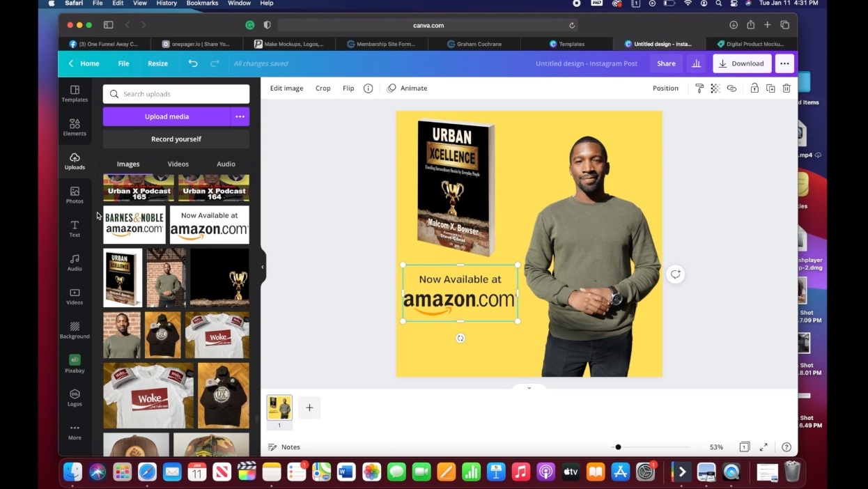Viewport: 868px width, 489px height.
Task: Open the grid view page counter
Action: pos(745,447)
